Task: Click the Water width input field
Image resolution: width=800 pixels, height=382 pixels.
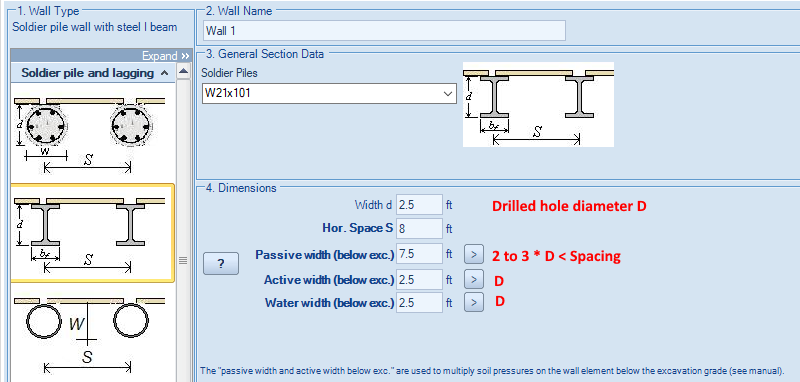Action: tap(419, 302)
